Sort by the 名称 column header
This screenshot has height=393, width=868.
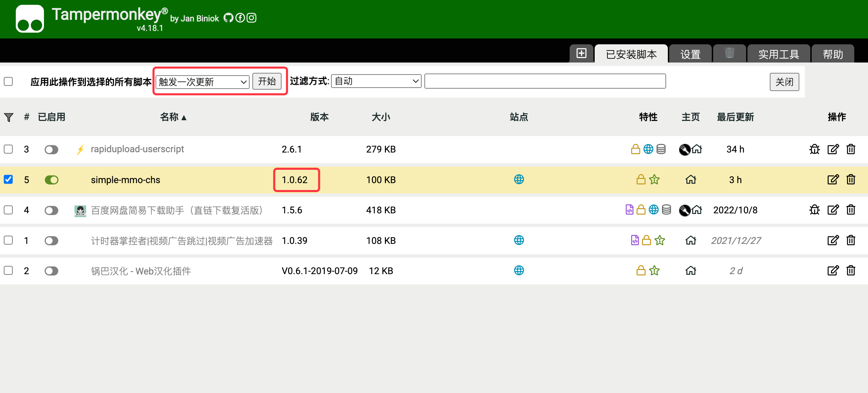point(173,117)
